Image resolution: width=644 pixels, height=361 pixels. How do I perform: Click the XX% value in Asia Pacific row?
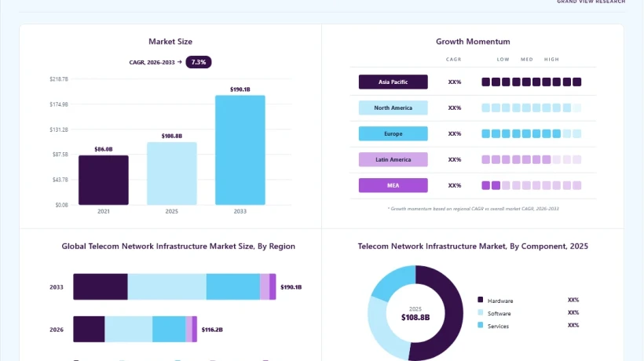(454, 82)
